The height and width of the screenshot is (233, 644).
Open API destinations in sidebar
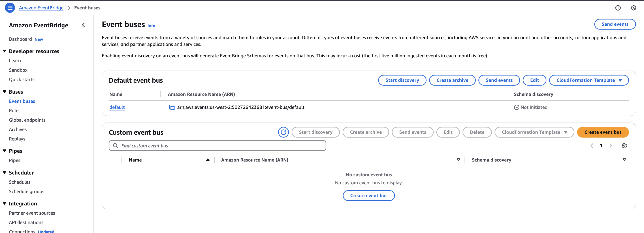coord(26,222)
